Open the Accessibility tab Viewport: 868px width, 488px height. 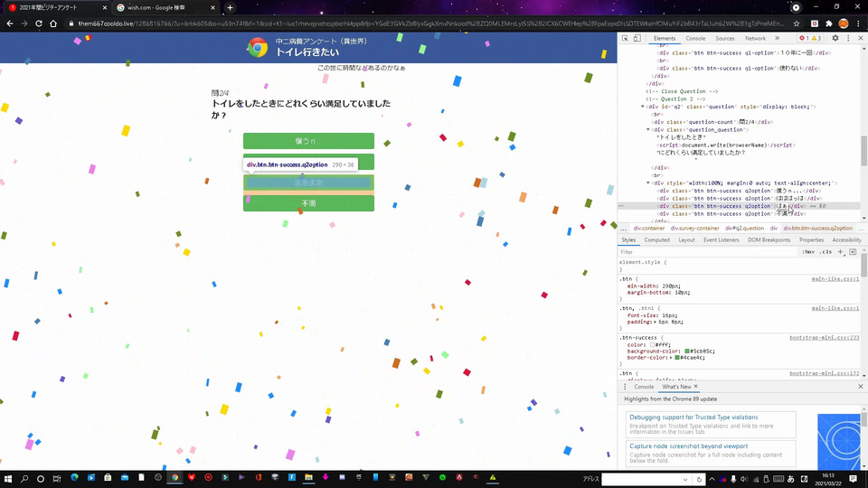tap(846, 240)
